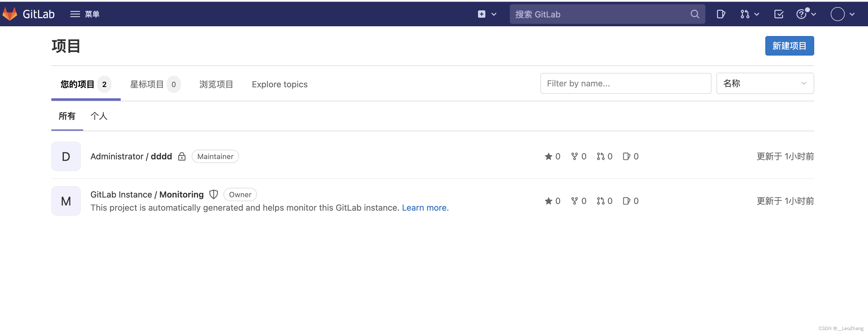Click the magnifier search icon
Image resolution: width=868 pixels, height=334 pixels.
coord(695,14)
